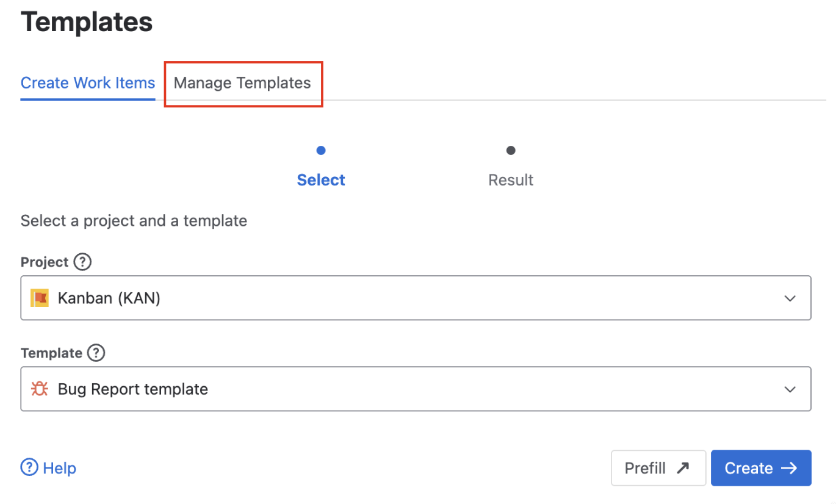836x504 pixels.
Task: Click the Select step label
Action: point(321,180)
